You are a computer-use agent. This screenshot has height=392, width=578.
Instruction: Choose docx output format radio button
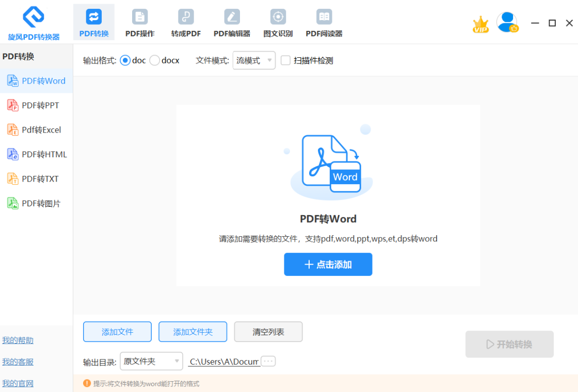point(154,60)
